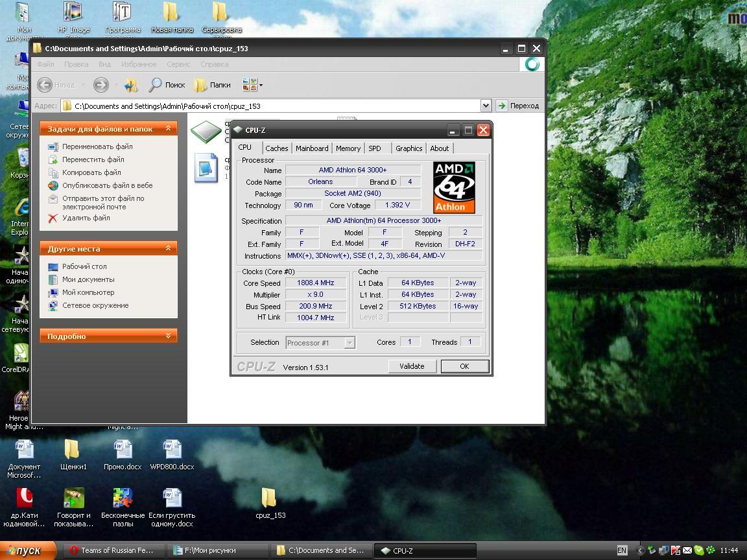Image resolution: width=747 pixels, height=560 pixels.
Task: Select the CPU tab in CPU-Z
Action: 245,147
